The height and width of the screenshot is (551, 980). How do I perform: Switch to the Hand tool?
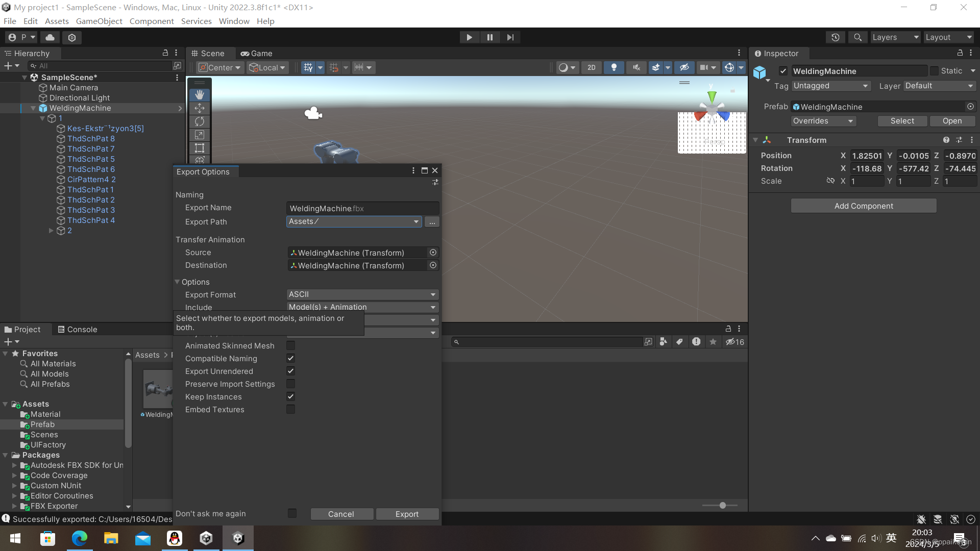(x=199, y=94)
